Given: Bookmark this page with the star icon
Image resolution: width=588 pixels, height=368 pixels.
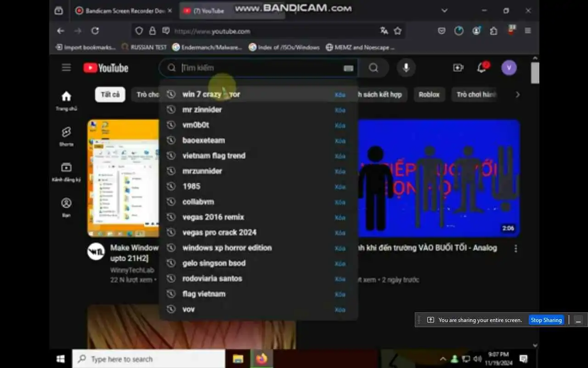Looking at the screenshot, I should pos(398,31).
